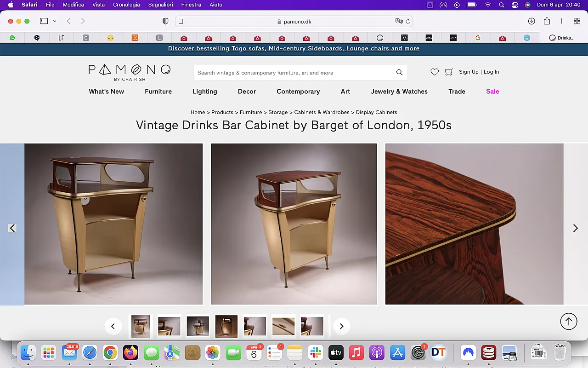
Task: Open the Decor navigation menu
Action: (x=247, y=92)
